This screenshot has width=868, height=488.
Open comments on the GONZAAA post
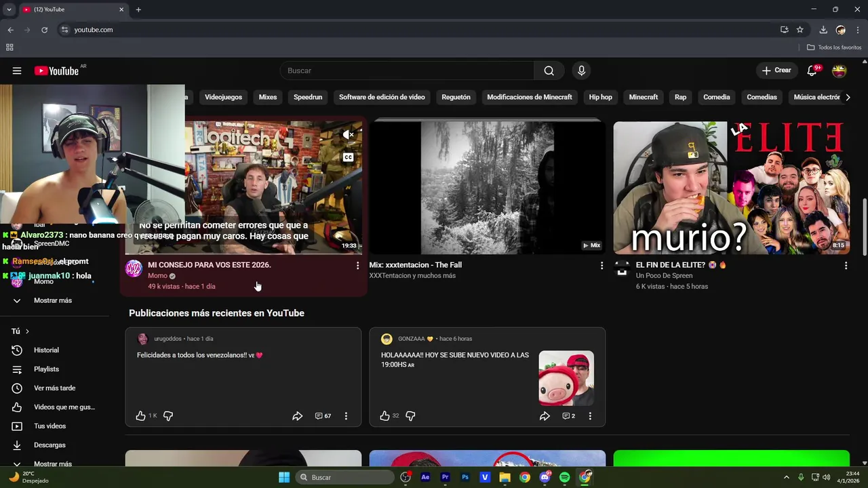click(568, 415)
